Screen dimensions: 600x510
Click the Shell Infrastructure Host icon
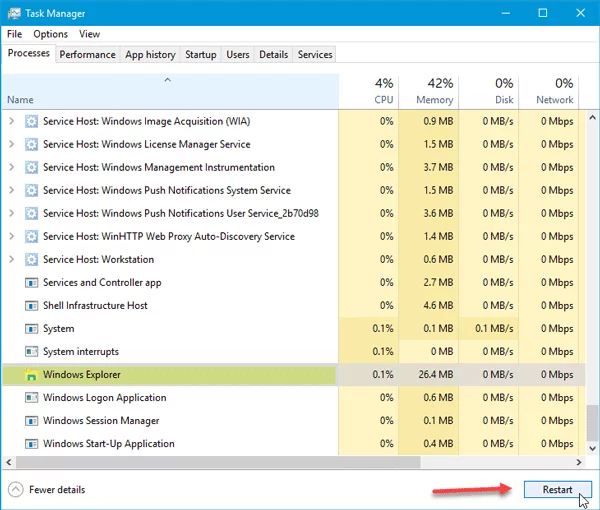31,306
